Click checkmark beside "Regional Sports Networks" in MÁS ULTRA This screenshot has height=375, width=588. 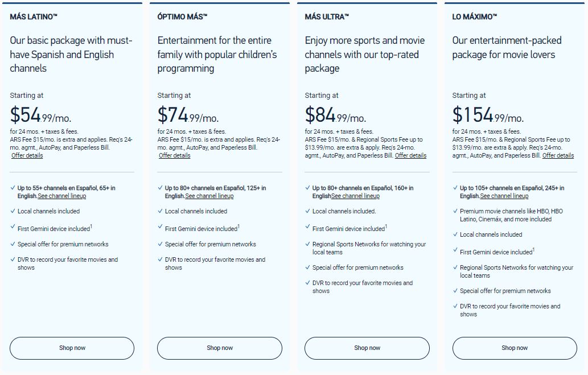pos(308,244)
